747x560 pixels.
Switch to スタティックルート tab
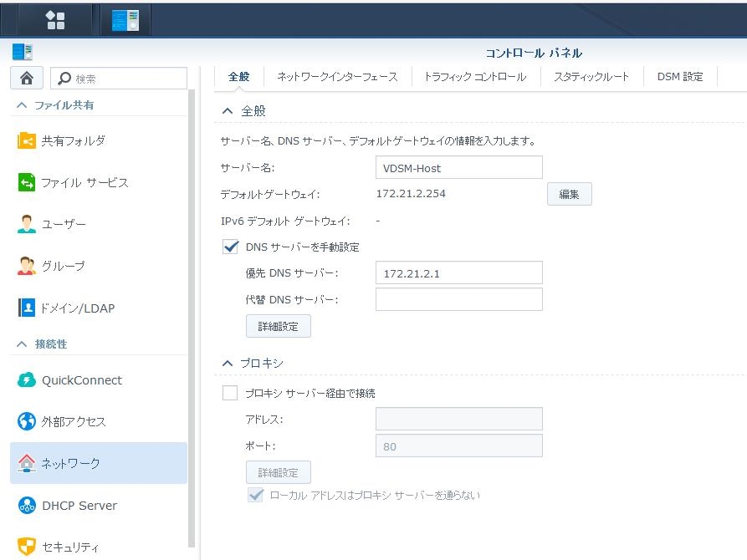[x=591, y=77]
